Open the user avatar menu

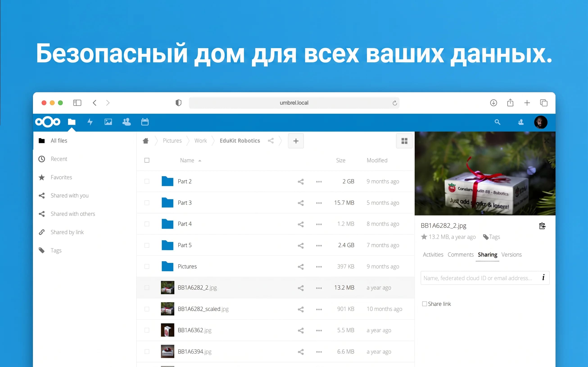click(541, 122)
